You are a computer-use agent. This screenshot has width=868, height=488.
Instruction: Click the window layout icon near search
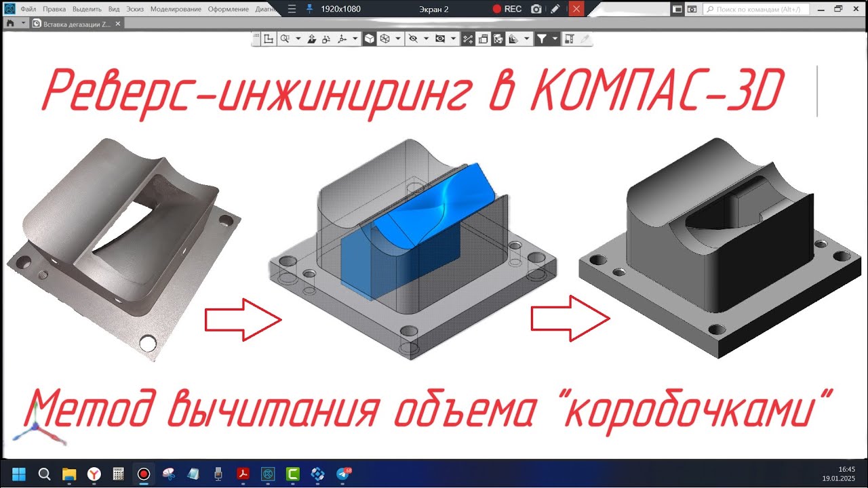pyautogui.click(x=677, y=9)
